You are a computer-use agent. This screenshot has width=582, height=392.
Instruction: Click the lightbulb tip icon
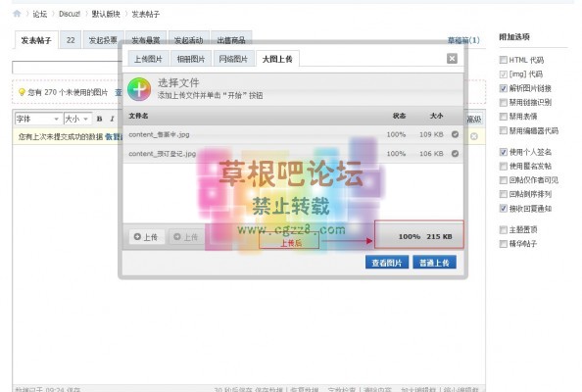coord(22,92)
